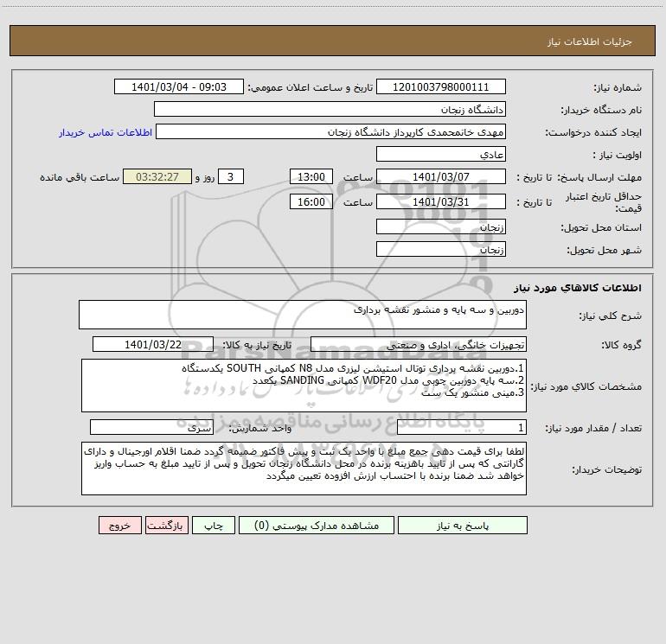This screenshot has width=666, height=644.
Task: Click the تاریخ نیاز به کالا label
Action: (x=257, y=345)
